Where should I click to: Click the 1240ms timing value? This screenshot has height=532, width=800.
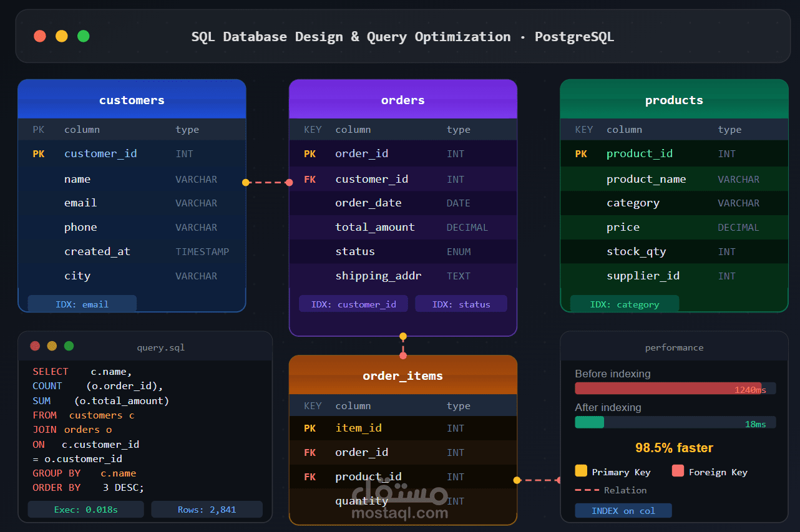point(750,390)
